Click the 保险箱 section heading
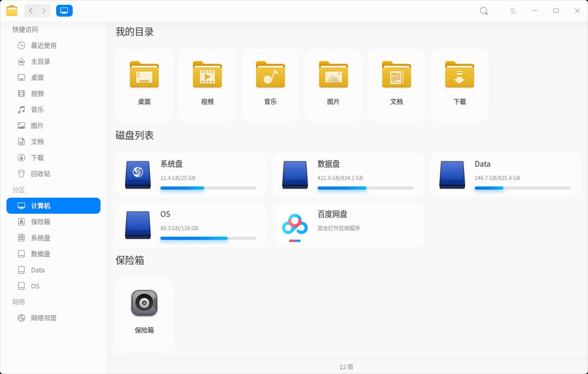Screen dimensions: 588x374 point(130,260)
